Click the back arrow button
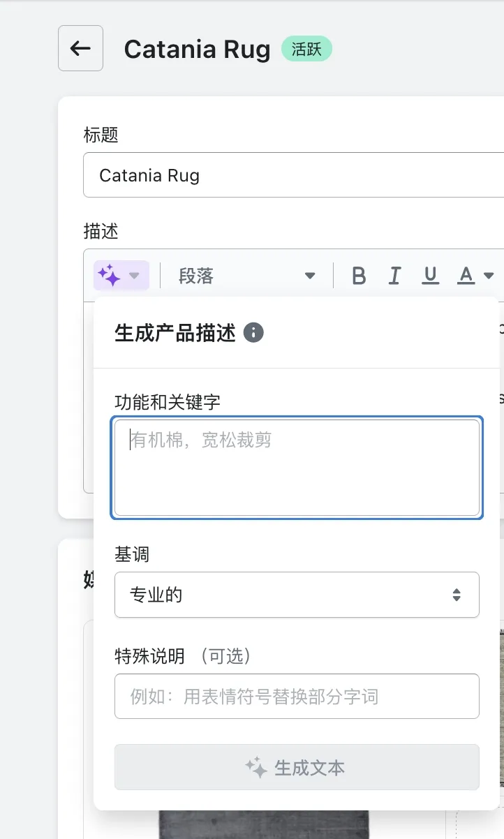This screenshot has height=839, width=504. (x=80, y=48)
